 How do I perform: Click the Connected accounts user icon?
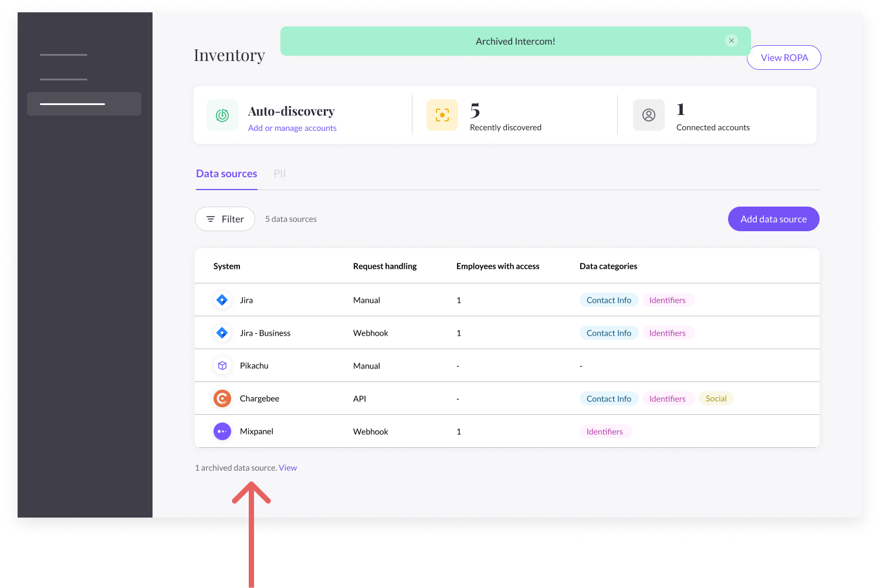pyautogui.click(x=649, y=115)
